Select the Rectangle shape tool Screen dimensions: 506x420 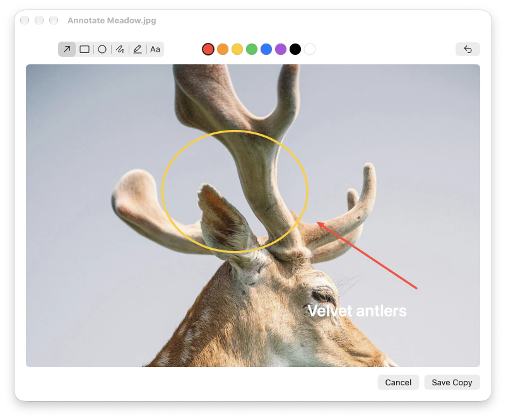point(85,49)
